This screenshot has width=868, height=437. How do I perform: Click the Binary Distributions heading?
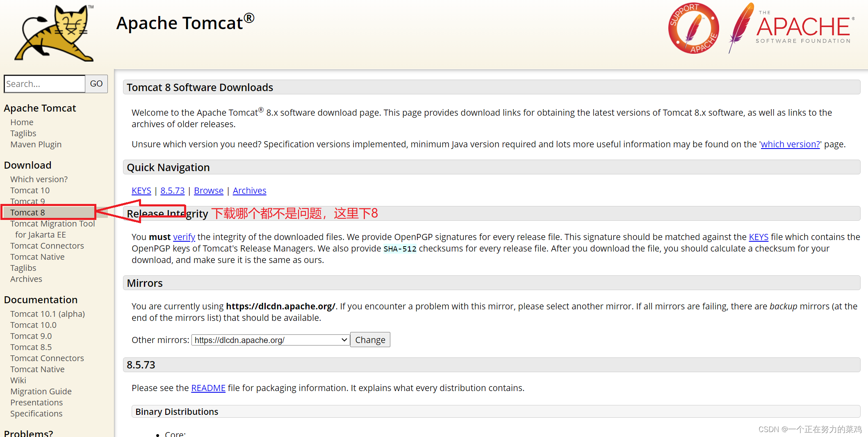177,412
